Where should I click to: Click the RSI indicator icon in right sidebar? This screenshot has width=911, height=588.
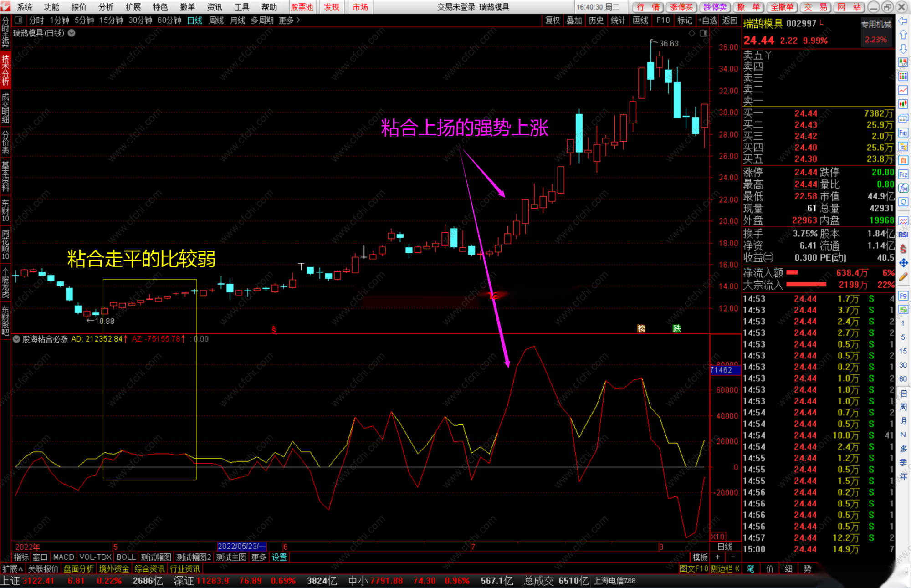(x=903, y=235)
